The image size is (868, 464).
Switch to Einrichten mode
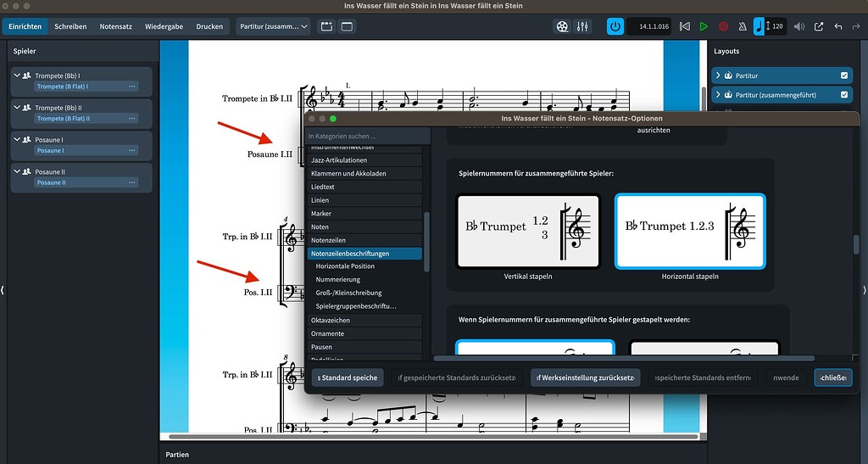25,26
